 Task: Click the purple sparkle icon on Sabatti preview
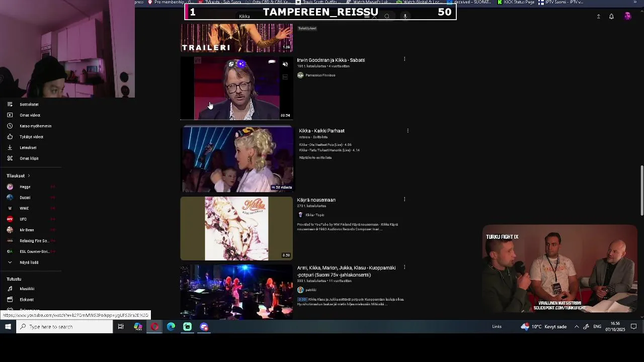(x=242, y=64)
